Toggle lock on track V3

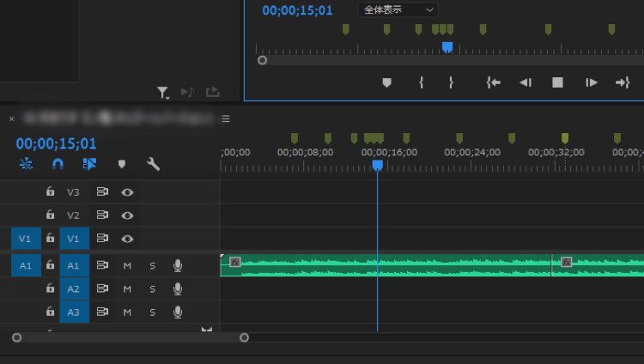(x=50, y=191)
